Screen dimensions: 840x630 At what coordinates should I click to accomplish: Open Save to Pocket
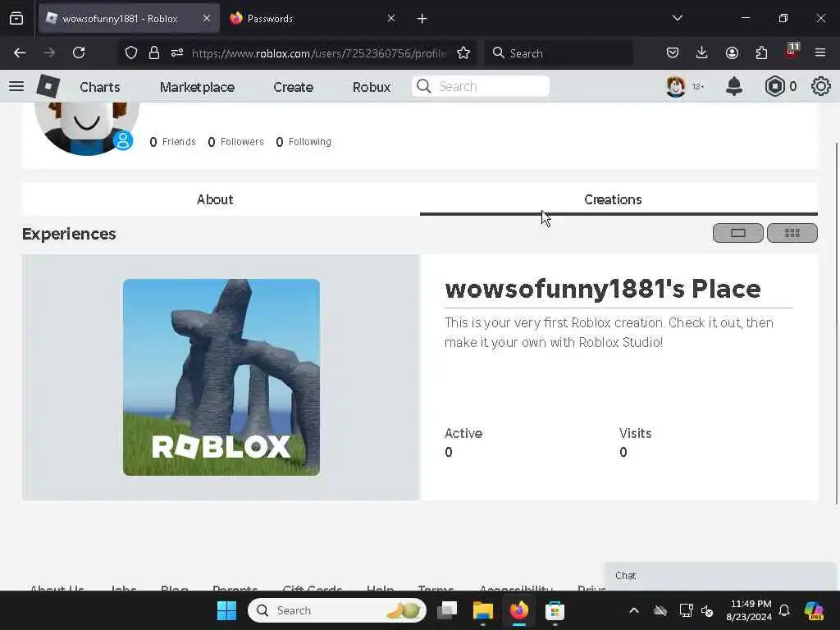[673, 52]
